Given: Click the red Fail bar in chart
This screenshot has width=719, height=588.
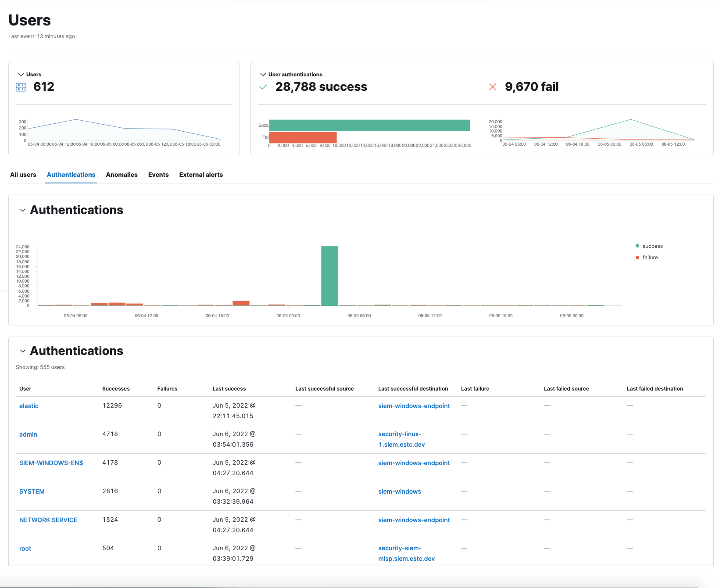Looking at the screenshot, I should (x=303, y=137).
